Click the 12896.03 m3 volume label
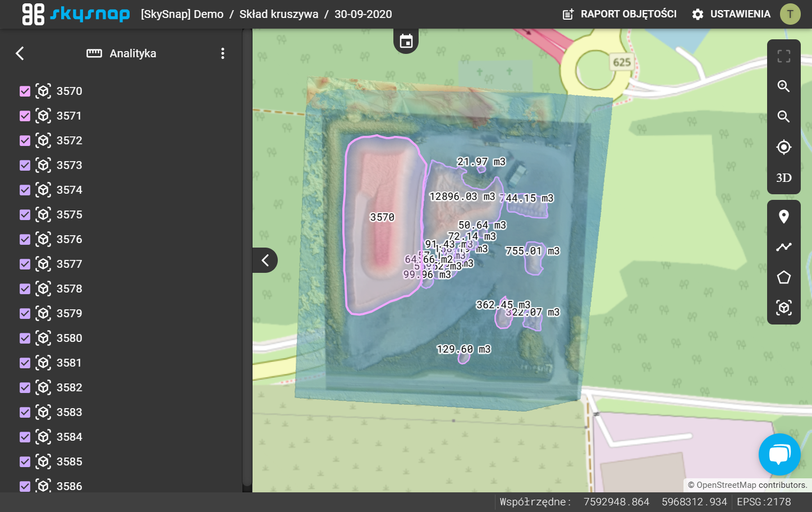The image size is (812, 512). [462, 196]
